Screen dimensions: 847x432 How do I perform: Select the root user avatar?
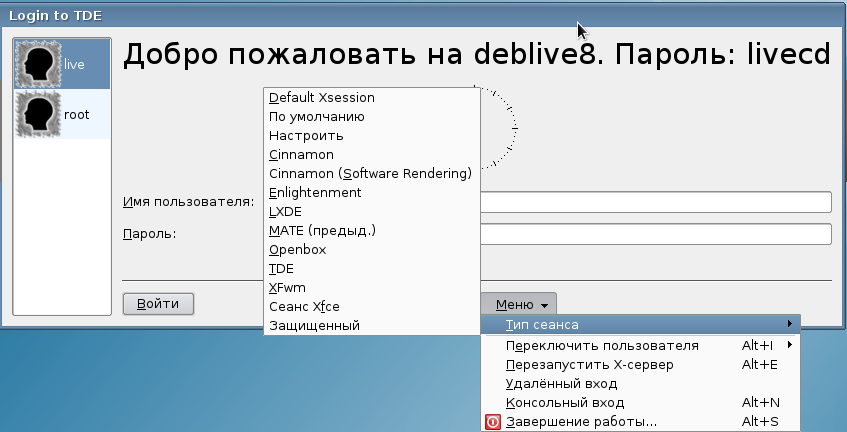[x=38, y=114]
